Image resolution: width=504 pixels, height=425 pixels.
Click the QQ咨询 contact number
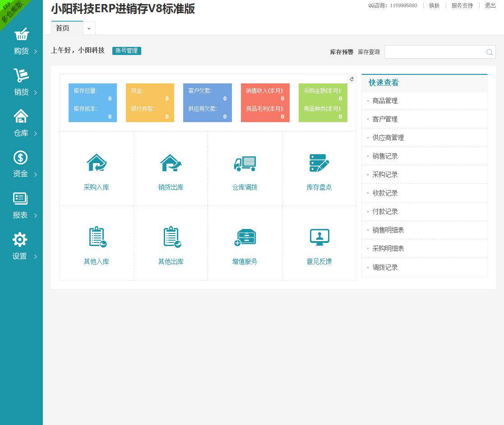(393, 5)
